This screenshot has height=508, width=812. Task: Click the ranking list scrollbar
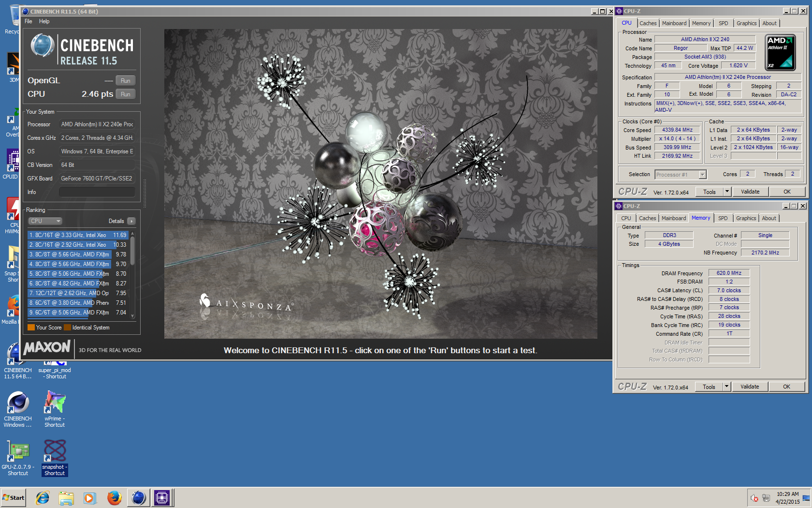pos(132,274)
